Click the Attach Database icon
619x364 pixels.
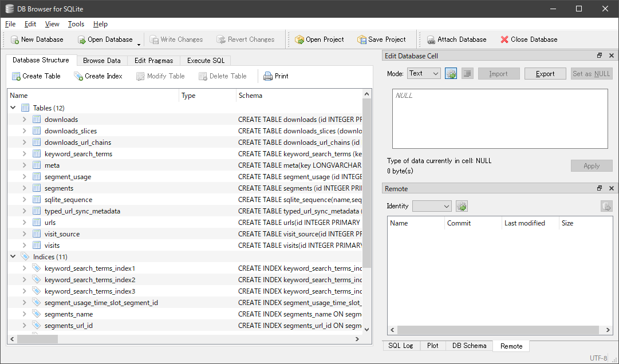(431, 39)
